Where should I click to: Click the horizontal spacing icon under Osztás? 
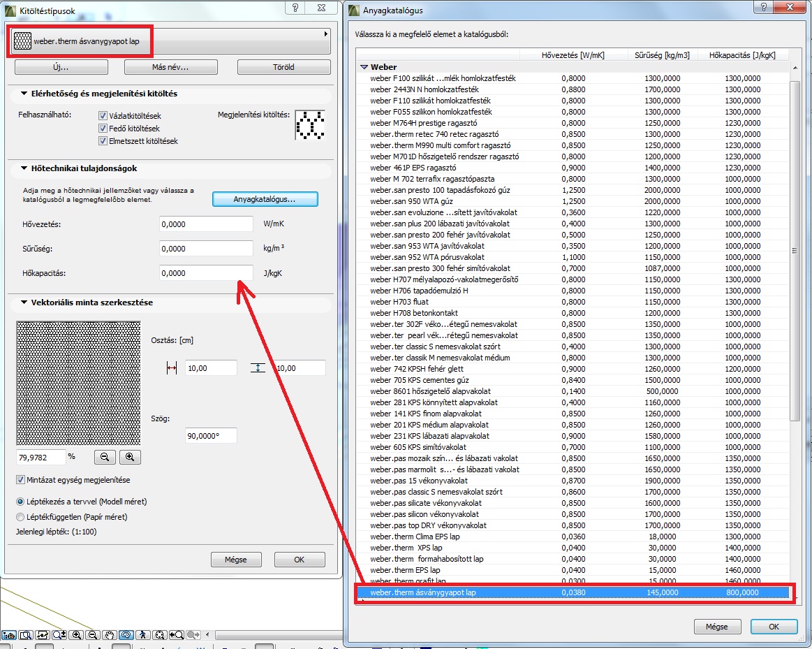point(172,368)
